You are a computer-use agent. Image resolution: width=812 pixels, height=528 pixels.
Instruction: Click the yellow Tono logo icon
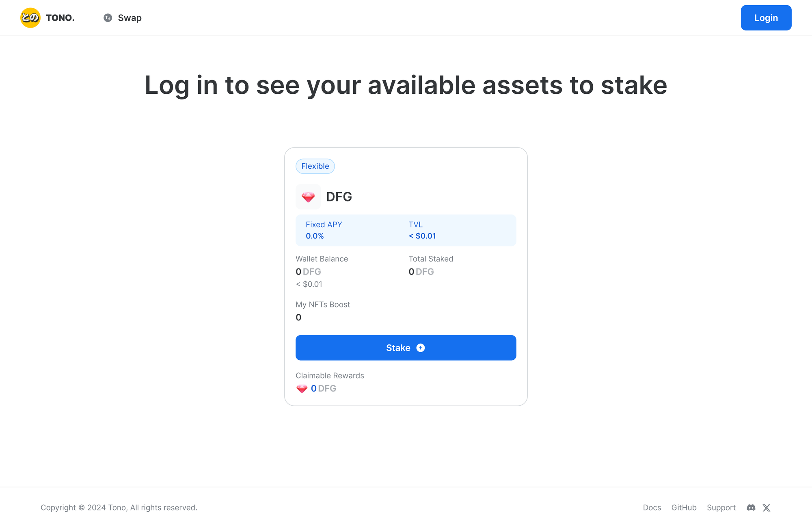[30, 18]
